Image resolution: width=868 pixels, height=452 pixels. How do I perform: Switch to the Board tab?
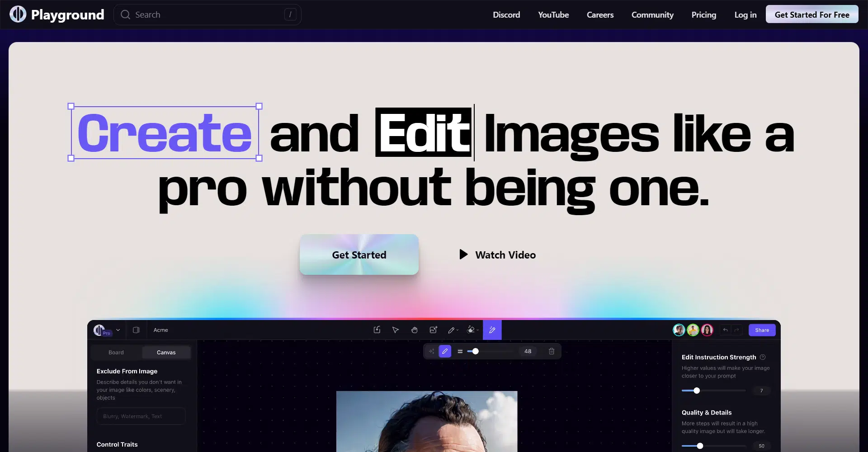[x=116, y=353]
